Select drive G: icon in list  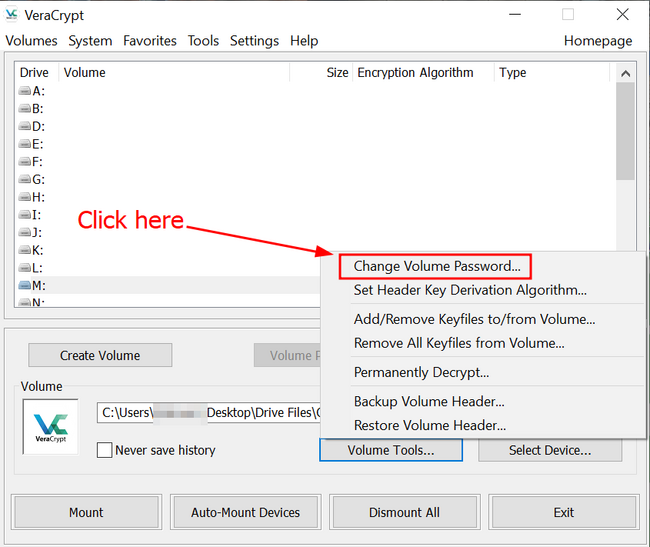click(x=25, y=179)
